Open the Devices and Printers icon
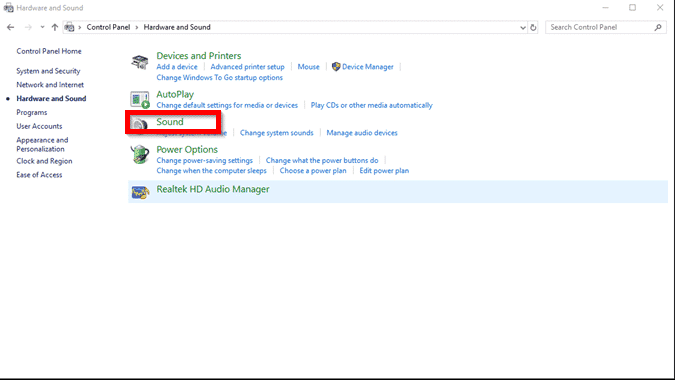 click(x=139, y=62)
